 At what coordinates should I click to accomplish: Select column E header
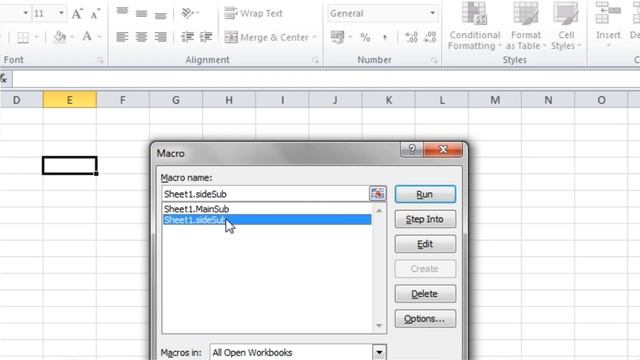(70, 100)
